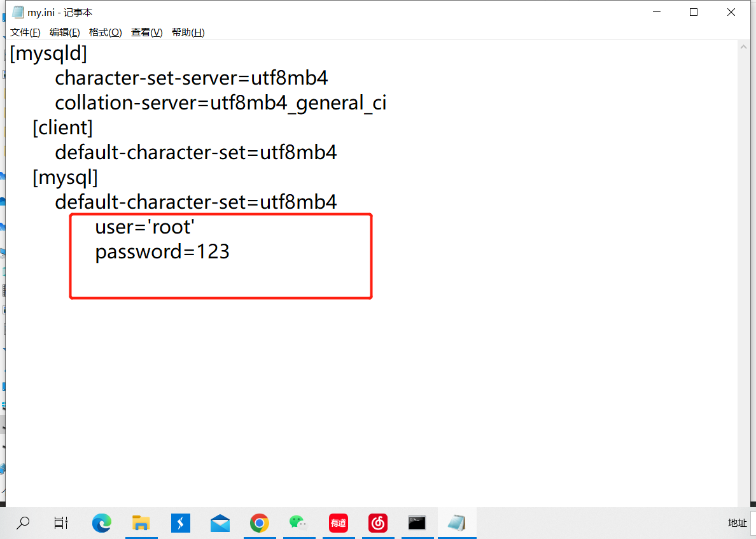The width and height of the screenshot is (756, 539).
Task: Launch Google Chrome from the taskbar
Action: pos(259,523)
